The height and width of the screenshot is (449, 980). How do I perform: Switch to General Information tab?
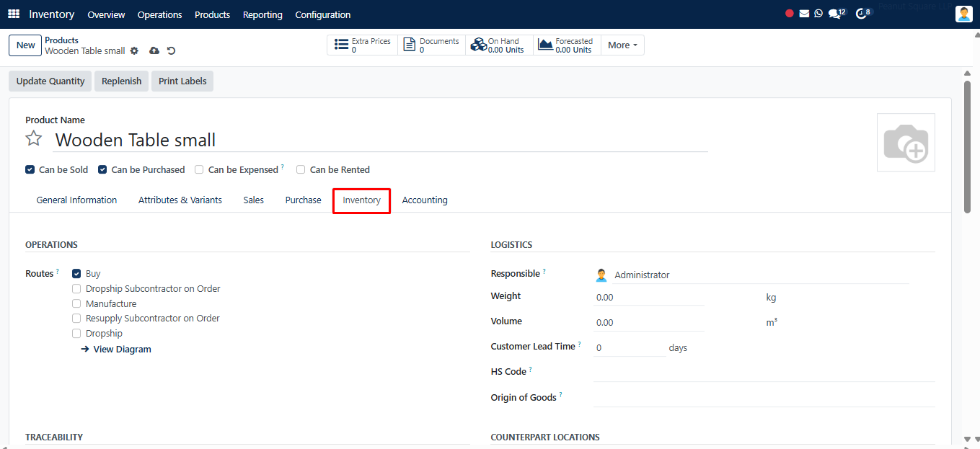(76, 200)
